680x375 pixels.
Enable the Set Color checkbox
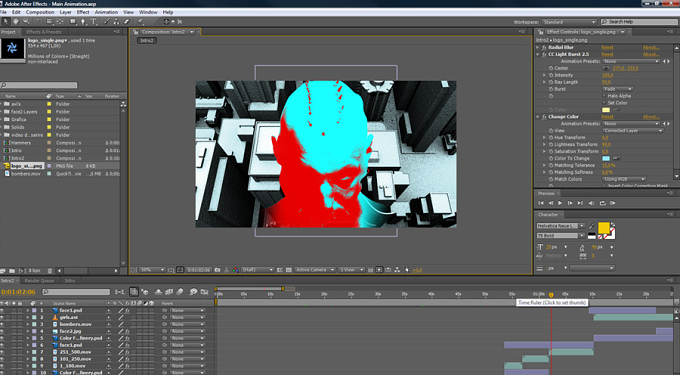click(x=605, y=103)
